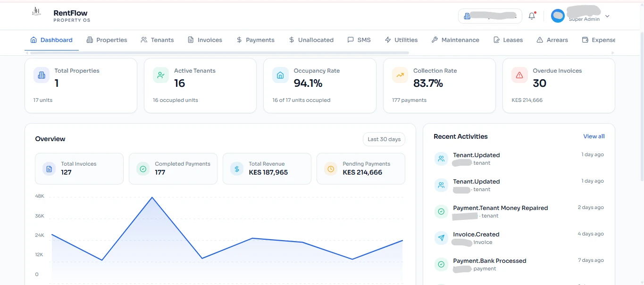Open the Expenses tab

point(598,40)
